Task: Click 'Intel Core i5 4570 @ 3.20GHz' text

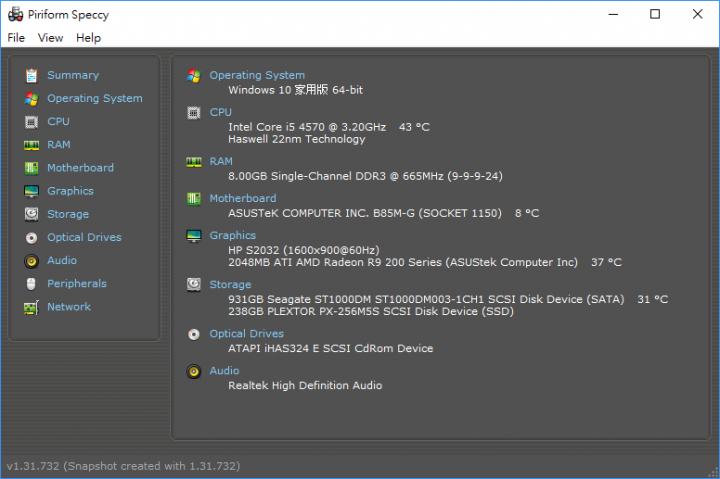Action: pyautogui.click(x=307, y=127)
